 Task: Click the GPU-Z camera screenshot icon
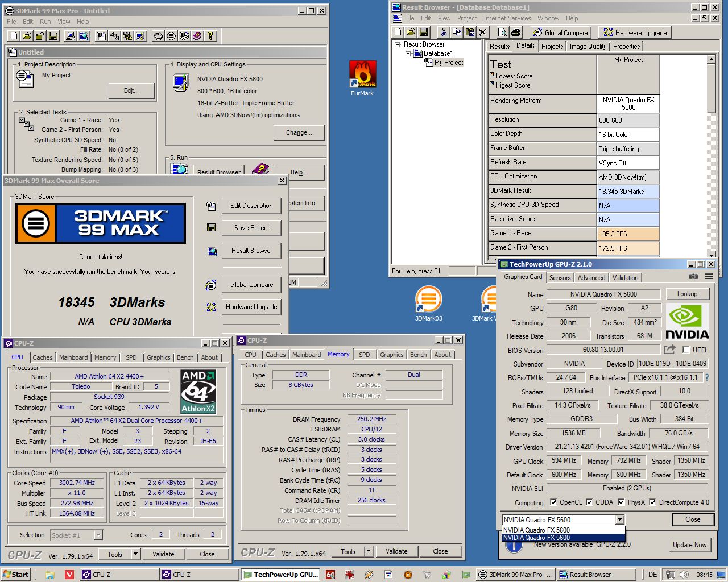pos(693,277)
